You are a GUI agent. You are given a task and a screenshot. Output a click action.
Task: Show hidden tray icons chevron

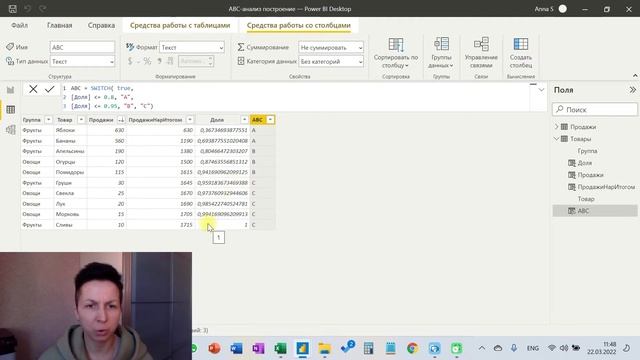(482, 348)
